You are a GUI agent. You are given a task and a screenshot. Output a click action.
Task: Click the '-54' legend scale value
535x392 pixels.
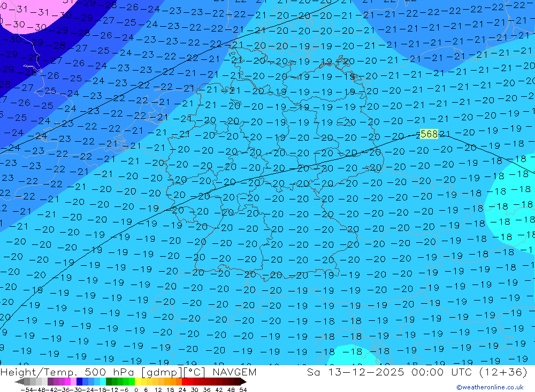[x=27, y=390]
